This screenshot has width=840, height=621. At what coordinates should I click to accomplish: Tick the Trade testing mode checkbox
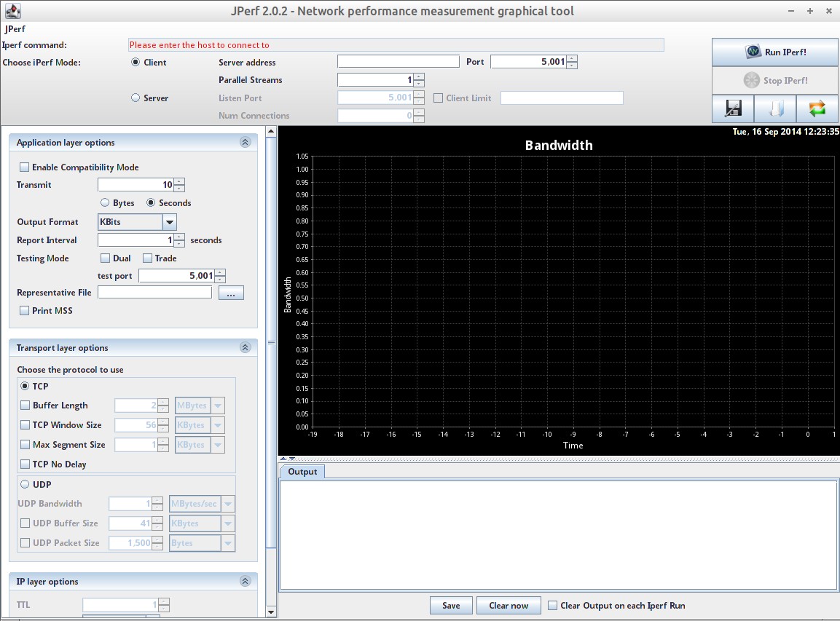(147, 258)
